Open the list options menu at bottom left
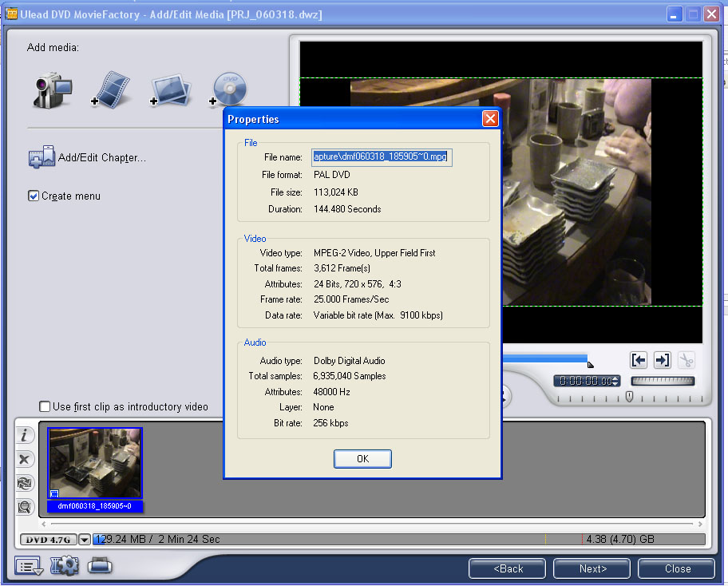The height and width of the screenshot is (586, 728). (x=28, y=567)
